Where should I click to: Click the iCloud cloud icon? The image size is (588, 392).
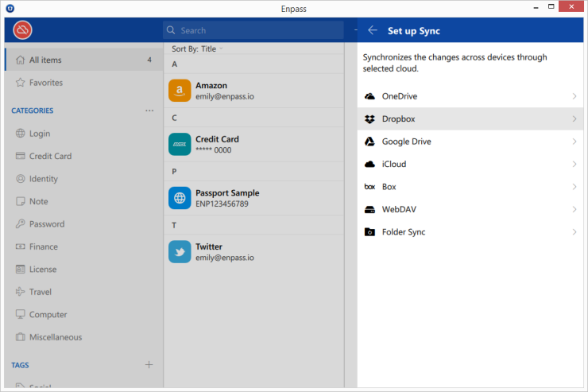point(369,164)
